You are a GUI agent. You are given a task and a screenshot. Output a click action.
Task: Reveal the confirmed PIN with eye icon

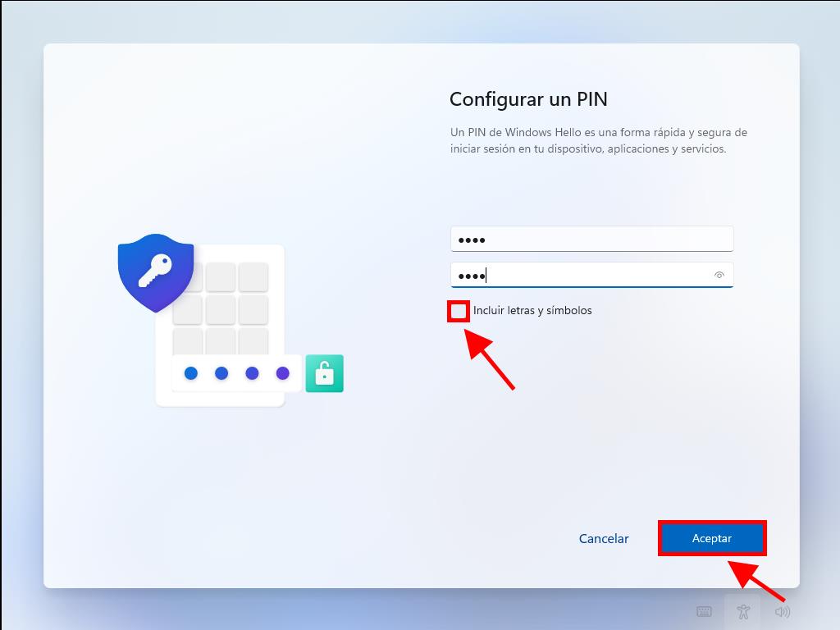coord(719,276)
